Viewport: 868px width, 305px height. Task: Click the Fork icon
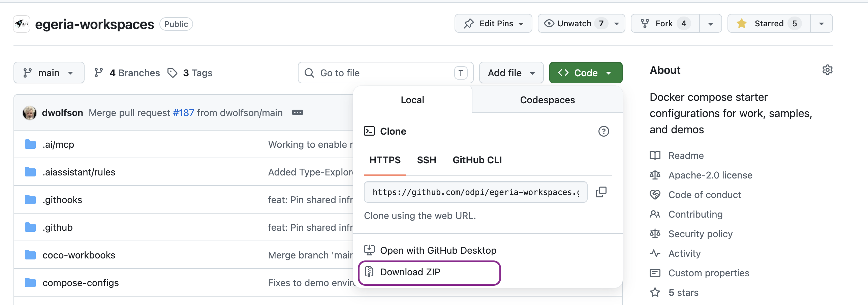(x=645, y=24)
